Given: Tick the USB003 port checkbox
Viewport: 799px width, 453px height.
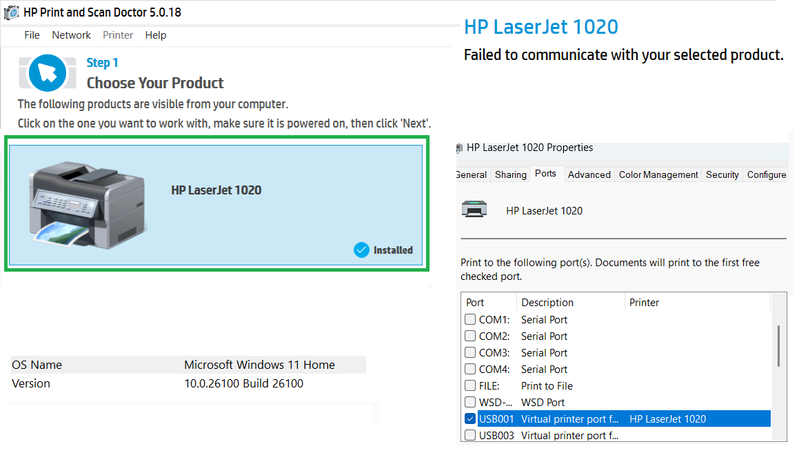Looking at the screenshot, I should point(470,436).
